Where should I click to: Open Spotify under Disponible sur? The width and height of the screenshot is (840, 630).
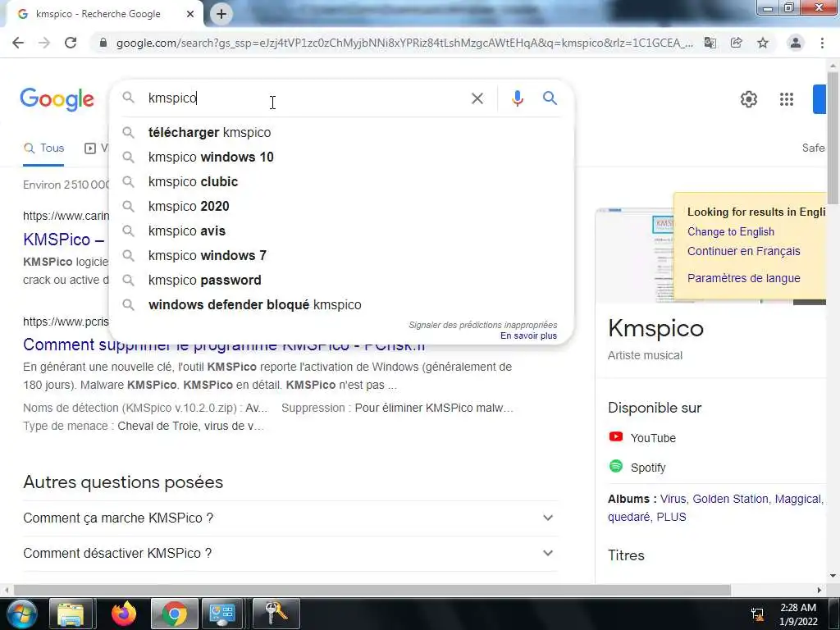[x=648, y=468]
